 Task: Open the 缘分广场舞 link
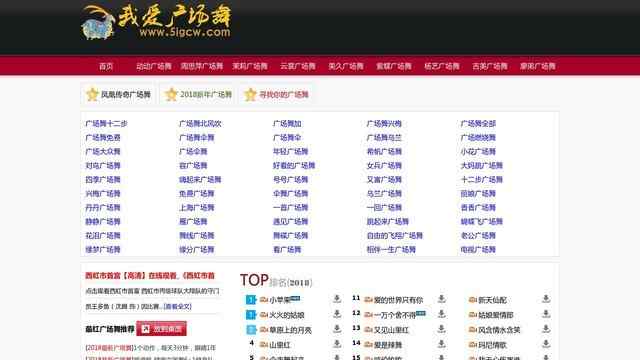[x=196, y=249]
